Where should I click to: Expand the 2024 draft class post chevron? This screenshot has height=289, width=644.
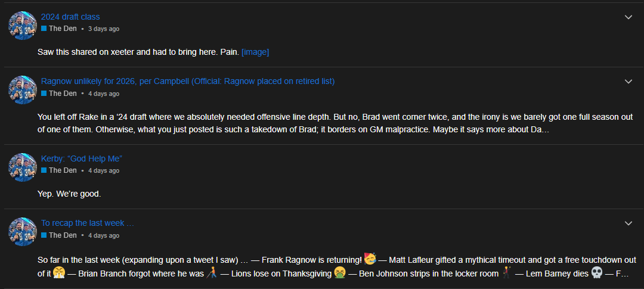click(x=628, y=17)
